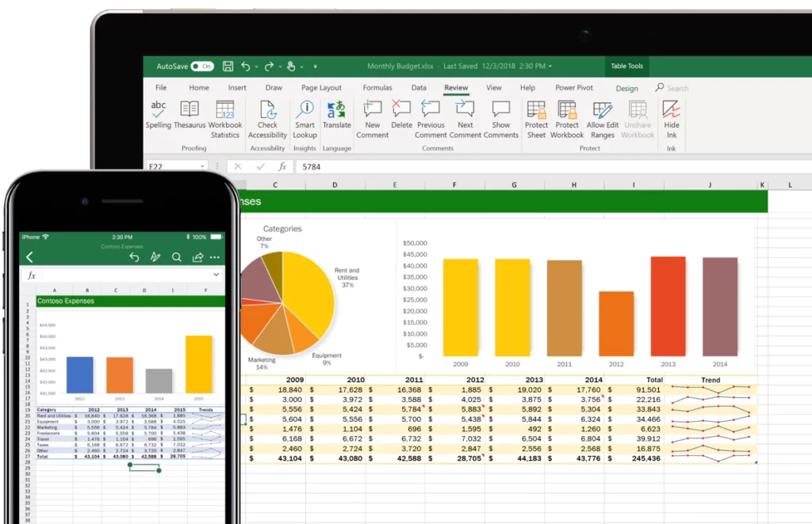Click Protect Workbook
The width and height of the screenshot is (812, 524).
click(567, 120)
